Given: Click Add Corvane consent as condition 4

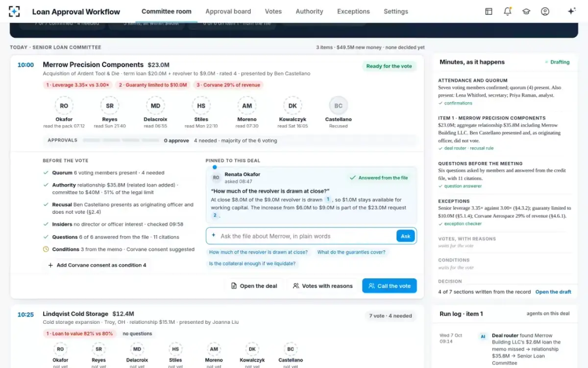Looking at the screenshot, I should (97, 265).
